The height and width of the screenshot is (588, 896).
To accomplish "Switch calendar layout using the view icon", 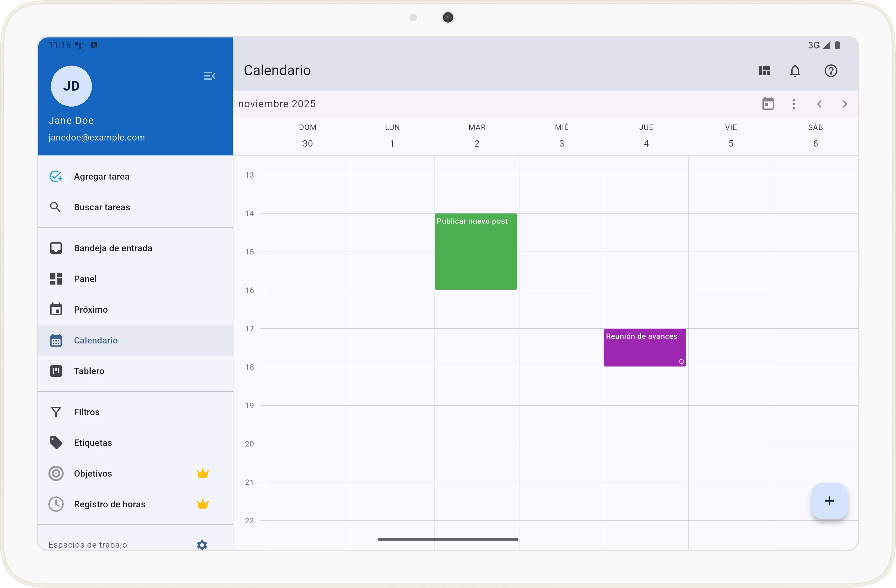I will [764, 71].
